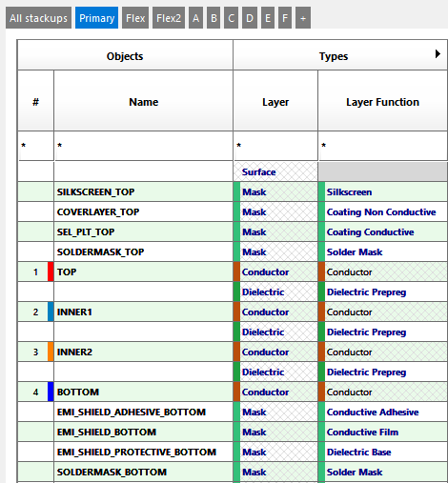Add a new stackup with plus tab
Screen dimensions: 448x483
303,18
